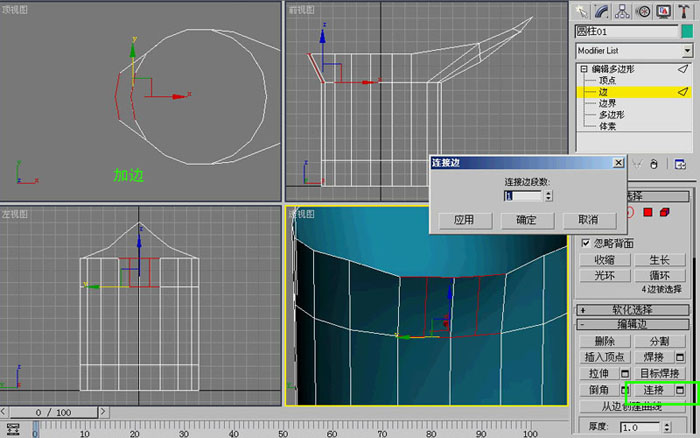Click the 左视图 viewport label

pyautogui.click(x=14, y=214)
